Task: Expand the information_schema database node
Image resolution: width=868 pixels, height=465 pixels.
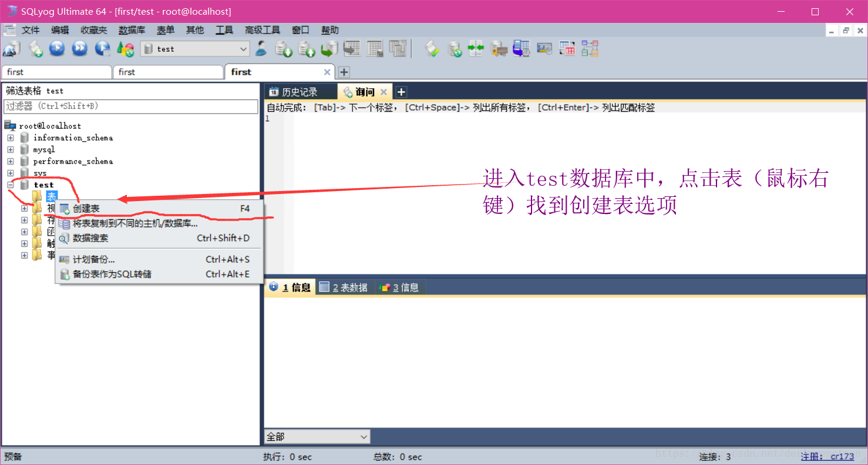Action: click(11, 138)
